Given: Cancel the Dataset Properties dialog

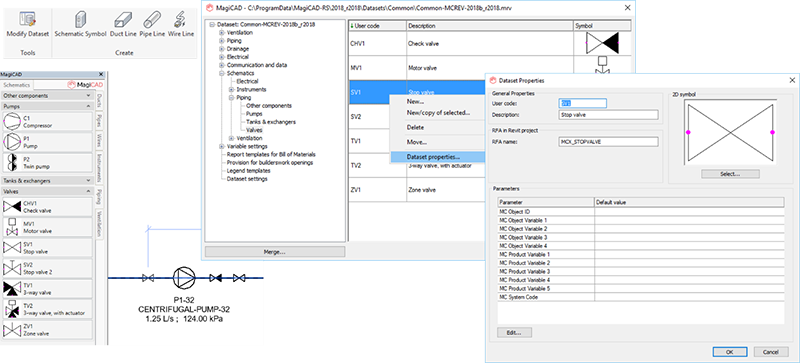Looking at the screenshot, I should click(770, 352).
